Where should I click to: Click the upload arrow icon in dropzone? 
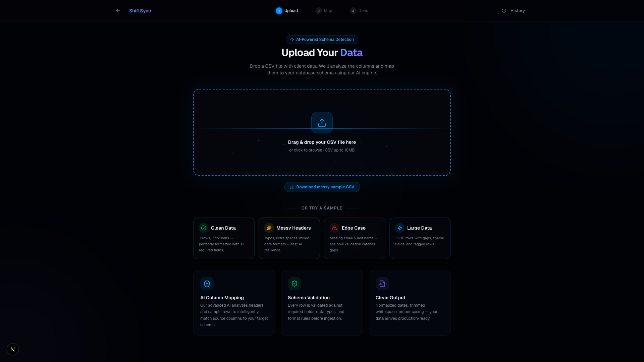tap(322, 123)
